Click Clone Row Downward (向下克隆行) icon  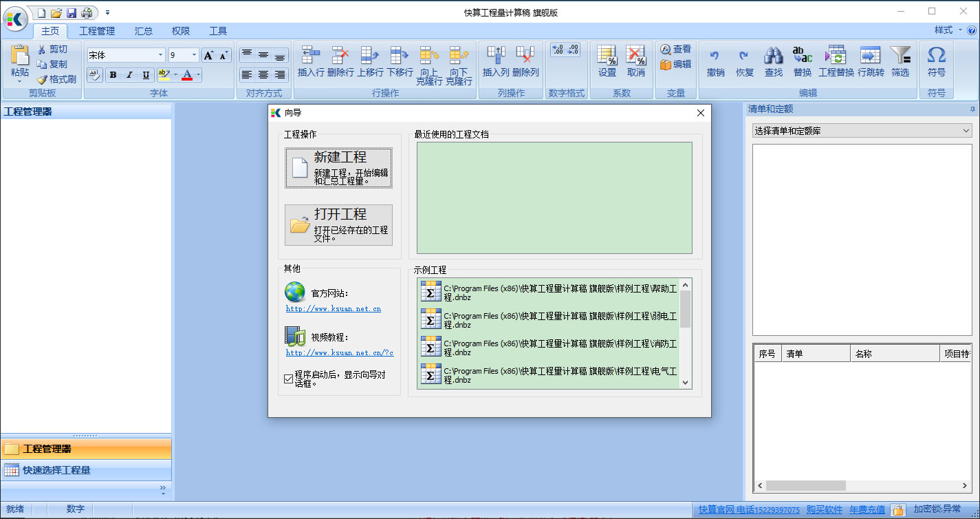click(459, 55)
